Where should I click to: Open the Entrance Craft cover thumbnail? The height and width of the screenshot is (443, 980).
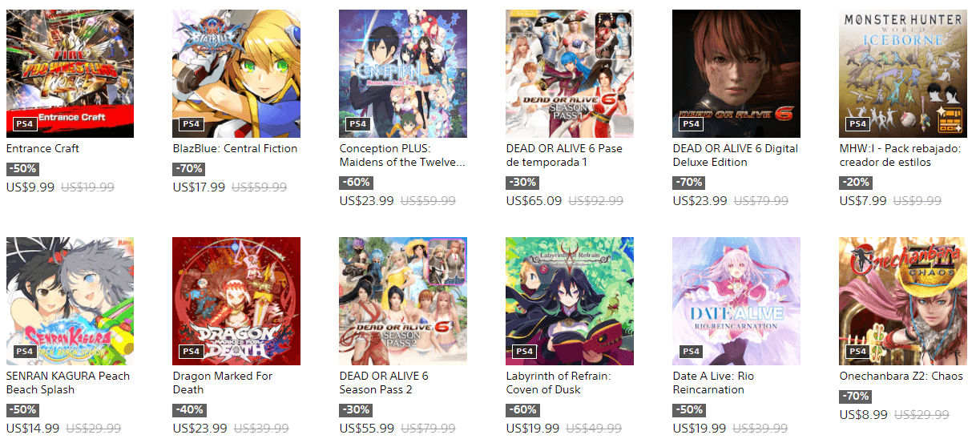[70, 74]
